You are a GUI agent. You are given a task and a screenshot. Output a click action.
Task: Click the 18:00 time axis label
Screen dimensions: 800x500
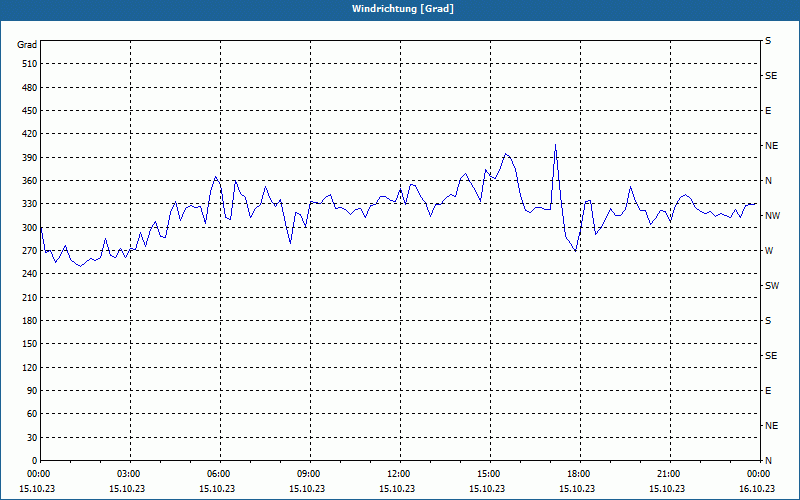578,474
